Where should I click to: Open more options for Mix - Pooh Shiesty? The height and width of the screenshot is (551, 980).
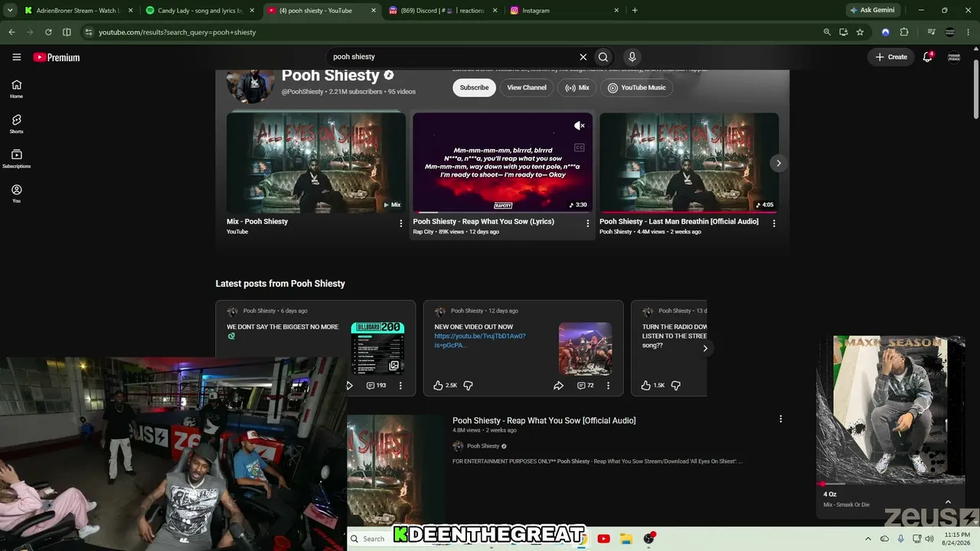[400, 223]
